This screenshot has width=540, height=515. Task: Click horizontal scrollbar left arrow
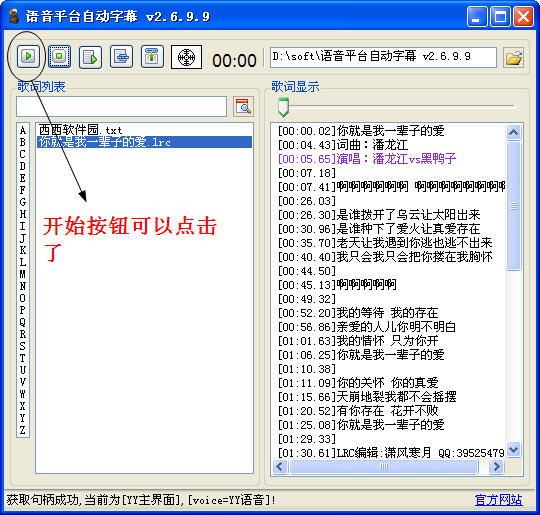point(280,467)
